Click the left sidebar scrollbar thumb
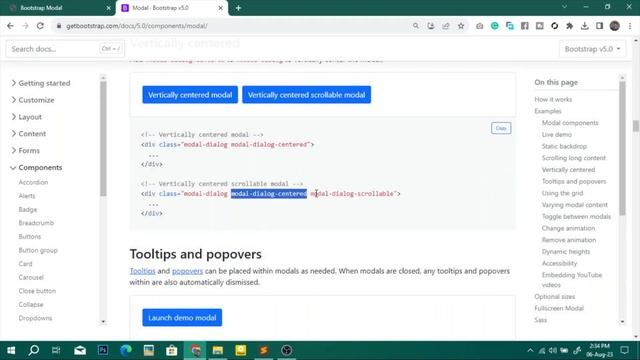This screenshot has width=640, height=360. [x=103, y=139]
